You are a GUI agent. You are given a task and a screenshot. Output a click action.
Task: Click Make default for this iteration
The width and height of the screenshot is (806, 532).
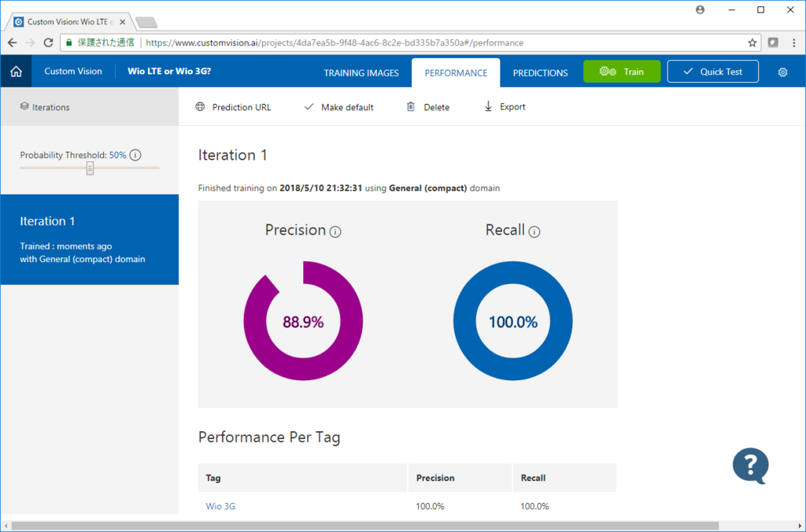(338, 107)
